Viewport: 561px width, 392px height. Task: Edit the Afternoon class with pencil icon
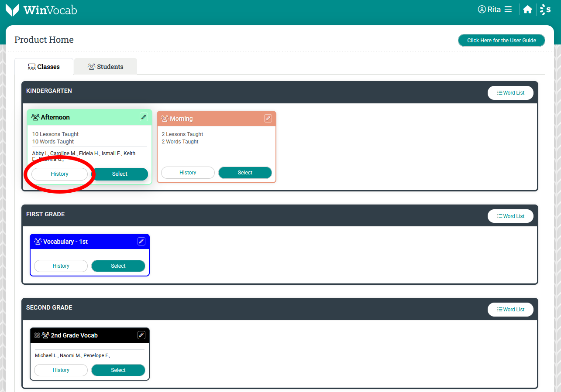tap(144, 117)
